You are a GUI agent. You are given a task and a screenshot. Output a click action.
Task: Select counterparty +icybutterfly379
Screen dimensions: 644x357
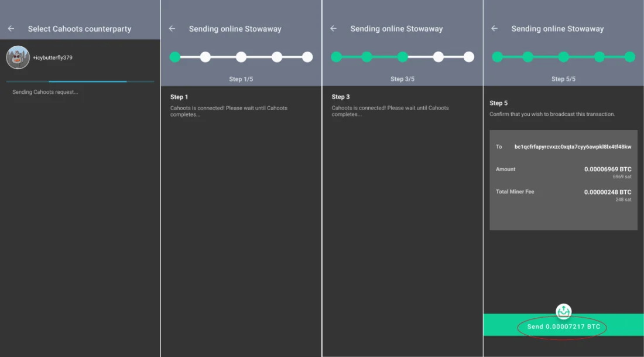pos(53,57)
